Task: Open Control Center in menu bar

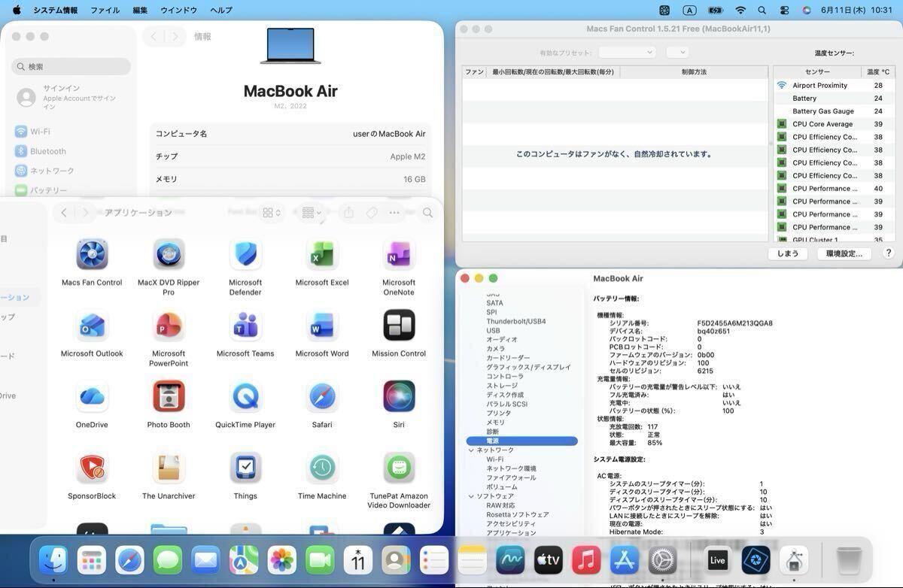Action: 784,10
